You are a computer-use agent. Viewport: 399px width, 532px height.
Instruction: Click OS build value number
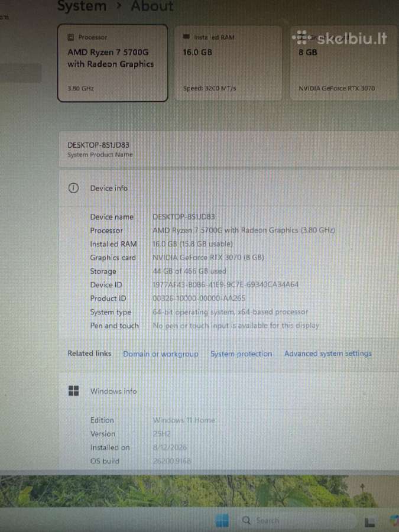(x=171, y=460)
